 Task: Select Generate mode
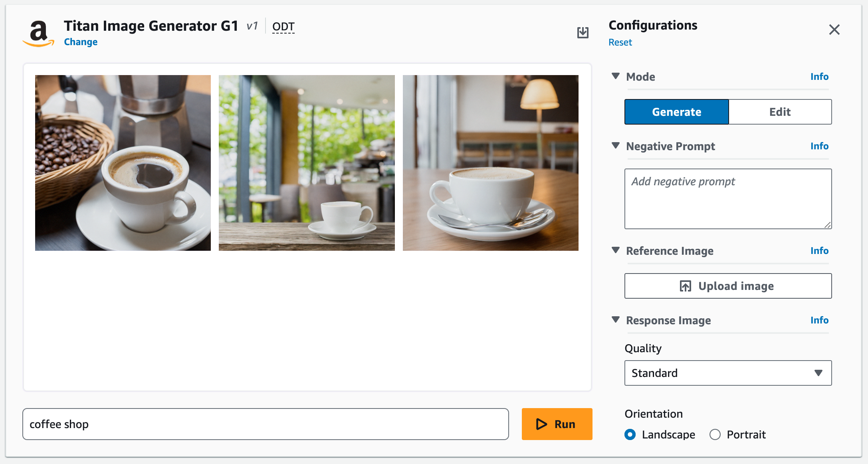pos(676,112)
